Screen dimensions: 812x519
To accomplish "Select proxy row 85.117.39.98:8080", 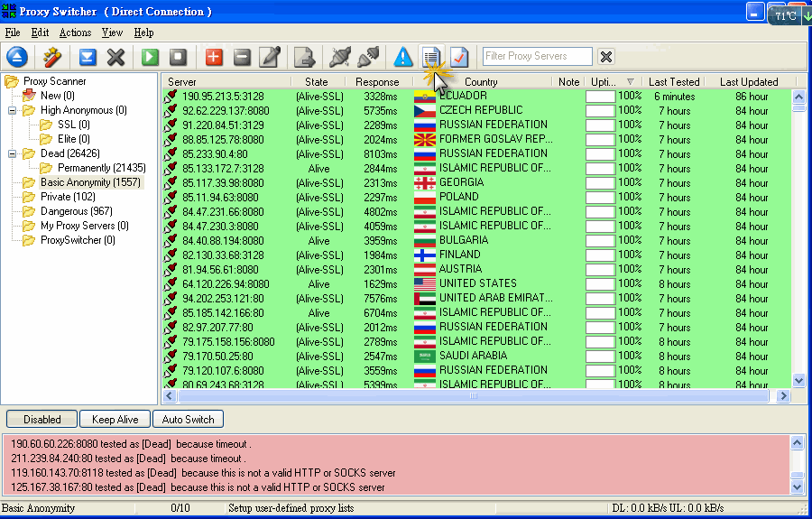I will (476, 183).
